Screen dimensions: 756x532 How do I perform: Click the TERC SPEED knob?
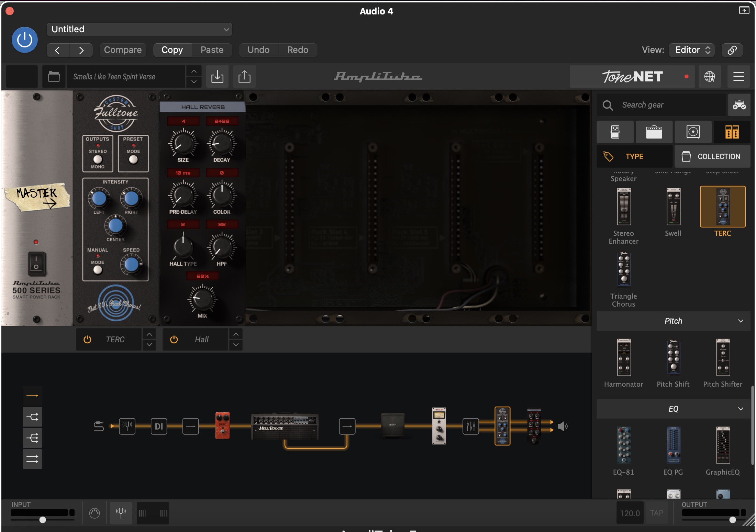131,265
